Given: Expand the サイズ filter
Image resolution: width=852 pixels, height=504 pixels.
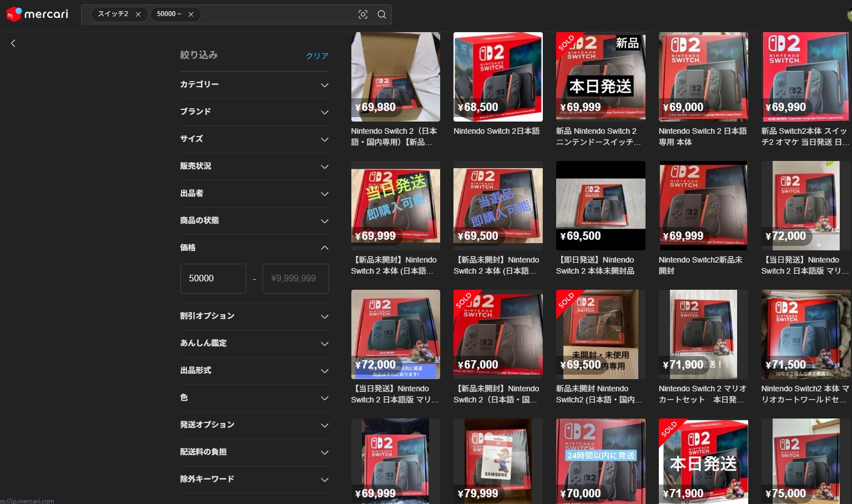Looking at the screenshot, I should click(x=254, y=139).
